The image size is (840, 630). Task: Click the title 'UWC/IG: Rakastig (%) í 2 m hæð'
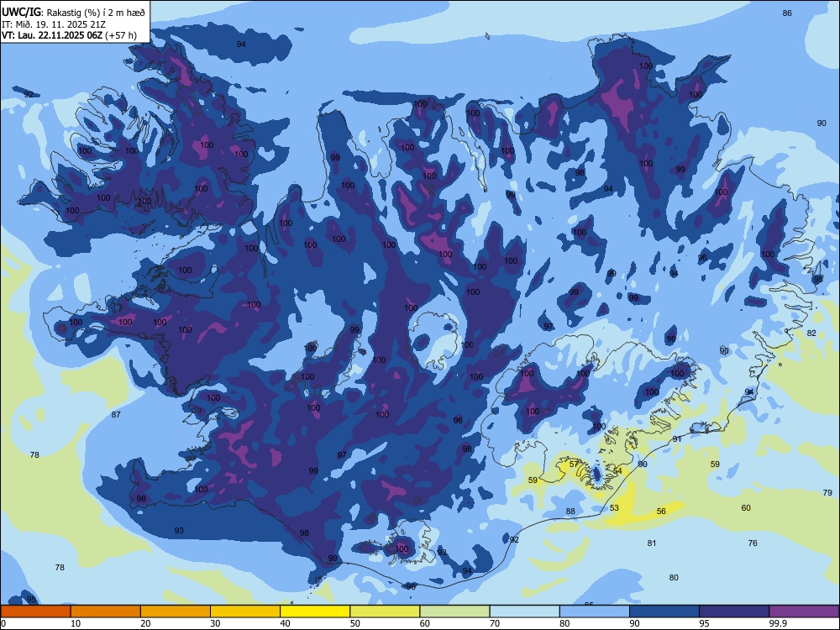pyautogui.click(x=73, y=12)
